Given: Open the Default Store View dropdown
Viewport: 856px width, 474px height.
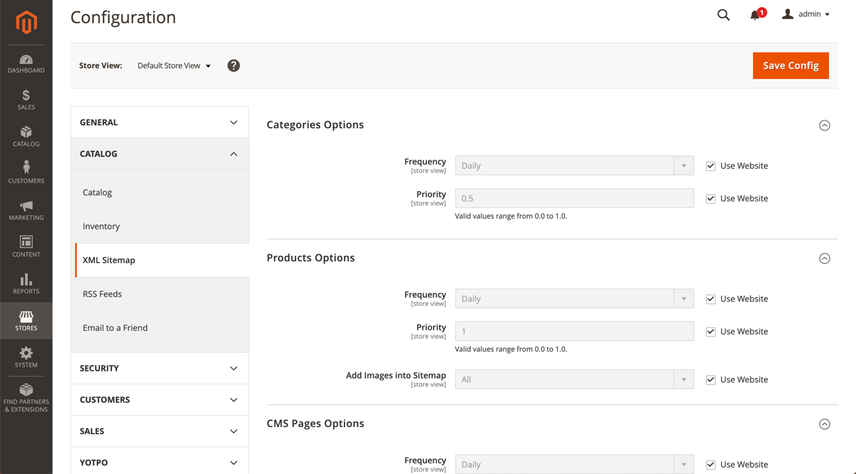Looking at the screenshot, I should (x=174, y=66).
